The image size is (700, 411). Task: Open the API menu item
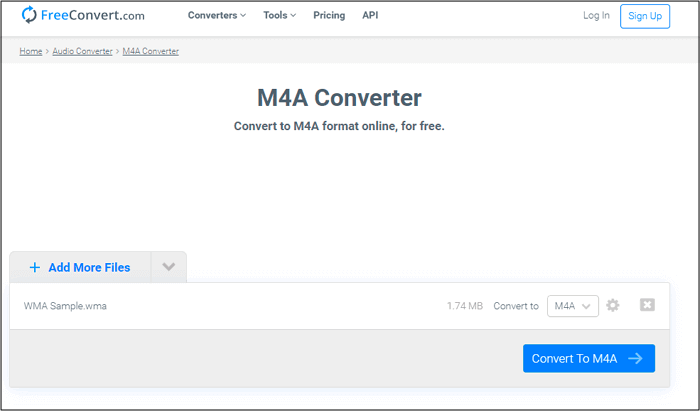370,16
